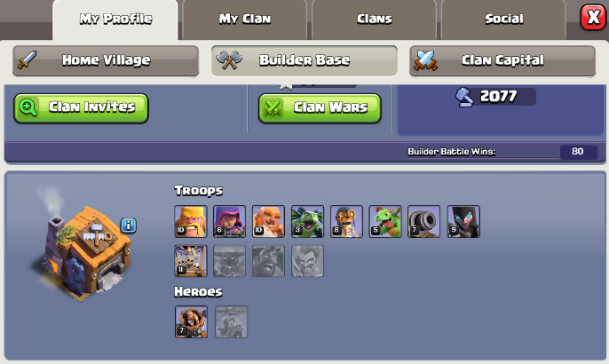
Task: Select the Barbarian troop icon
Action: [x=191, y=221]
